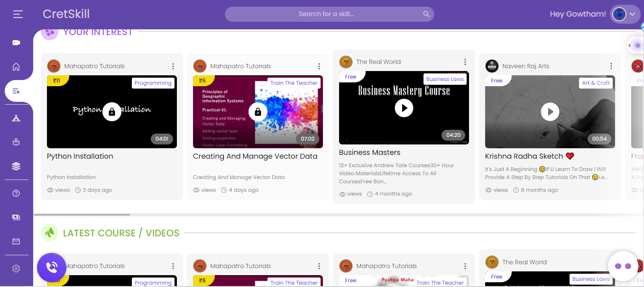644x287 pixels.
Task: Open three-dot menu on Creating And Manage Vector Data
Action: [319, 66]
